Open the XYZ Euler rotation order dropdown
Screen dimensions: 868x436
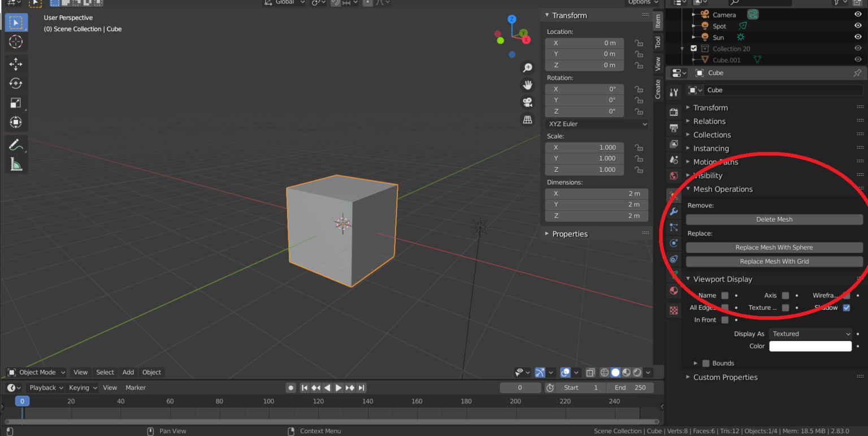coord(596,124)
